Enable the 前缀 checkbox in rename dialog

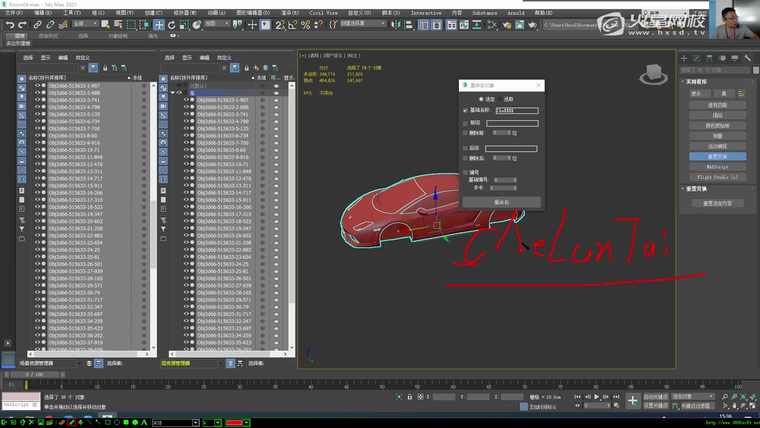pyautogui.click(x=465, y=124)
